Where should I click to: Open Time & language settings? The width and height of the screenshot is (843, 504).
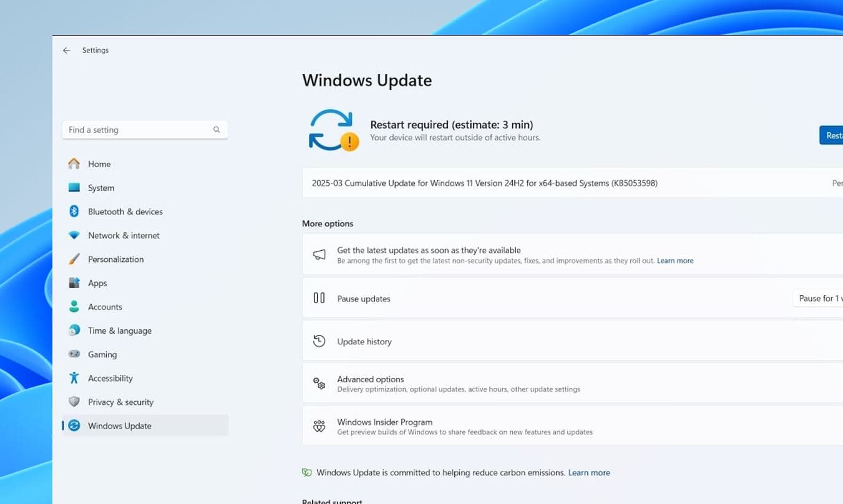[145, 331]
